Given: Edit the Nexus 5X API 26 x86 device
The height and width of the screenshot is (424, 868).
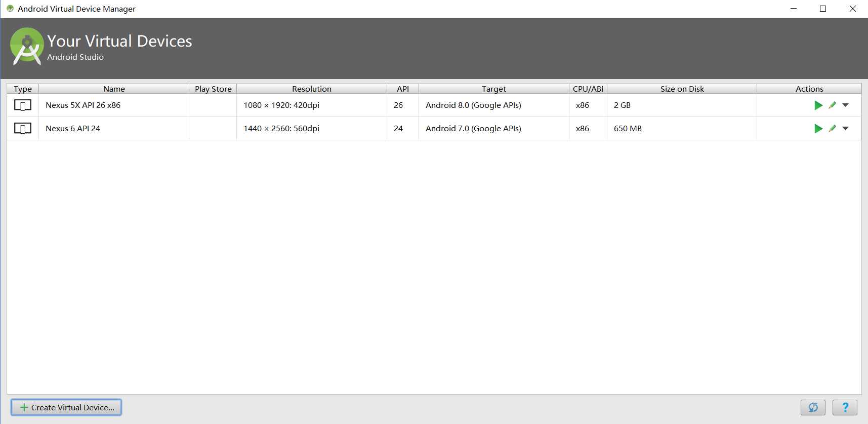Looking at the screenshot, I should tap(833, 105).
